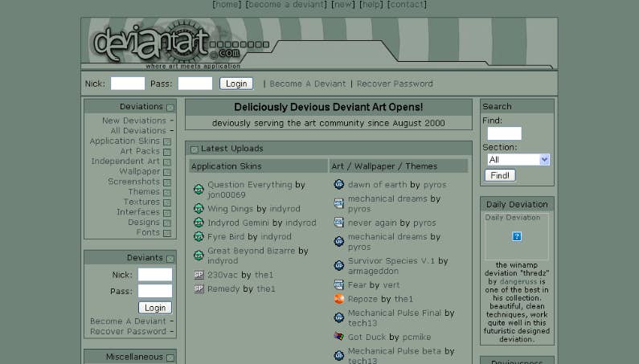
Task: Open Become A Deviant link in top bar
Action: 308,84
